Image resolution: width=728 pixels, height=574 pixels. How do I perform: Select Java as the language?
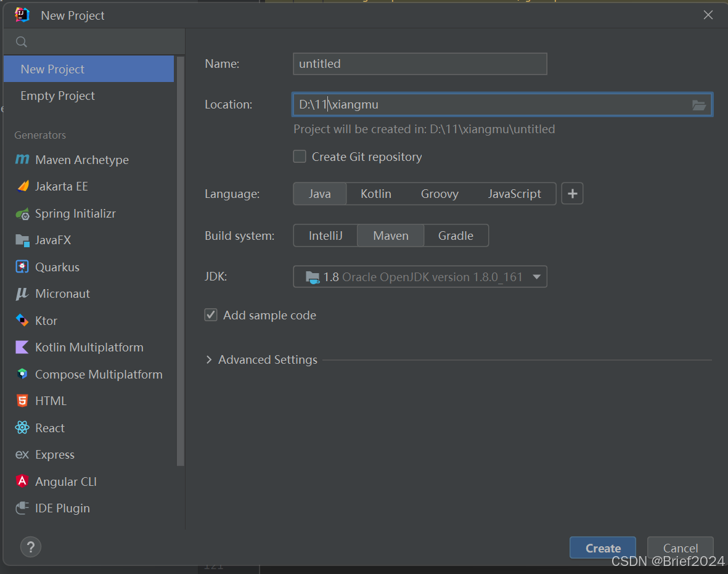(x=320, y=194)
